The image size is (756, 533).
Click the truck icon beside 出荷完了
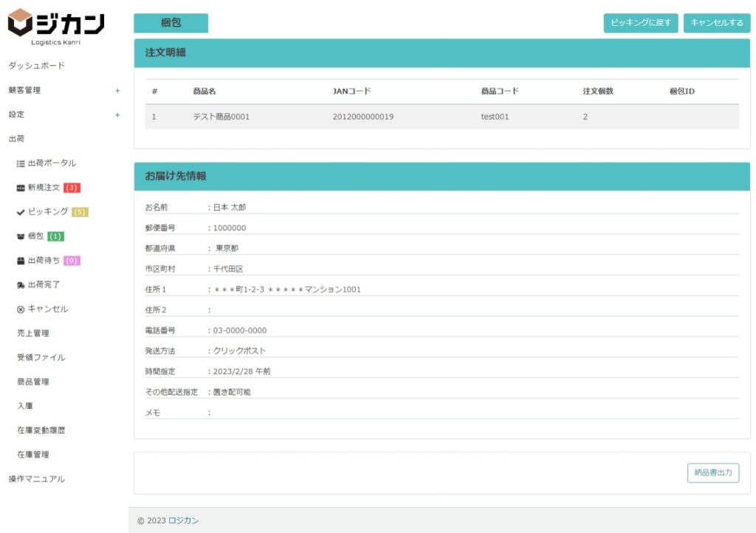[21, 285]
